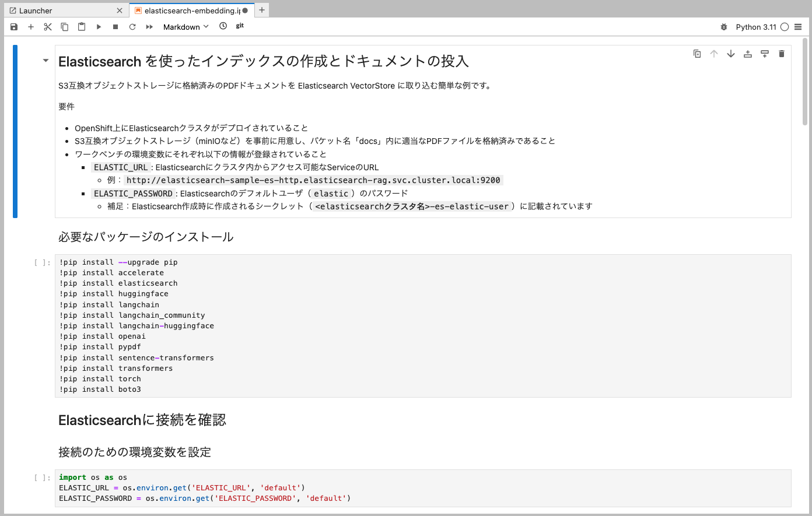Close the Launcher tab
Screen dimensions: 812x516
(120, 10)
